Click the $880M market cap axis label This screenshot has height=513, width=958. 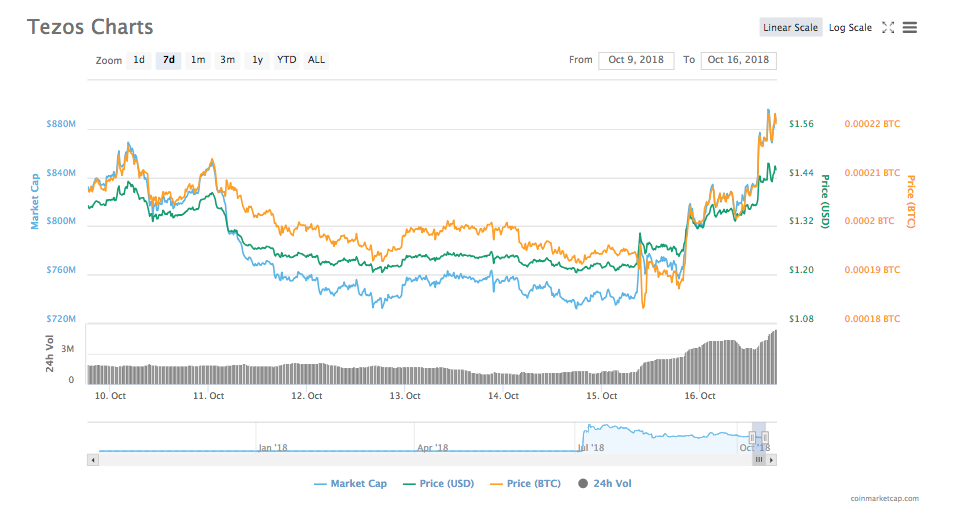(61, 124)
